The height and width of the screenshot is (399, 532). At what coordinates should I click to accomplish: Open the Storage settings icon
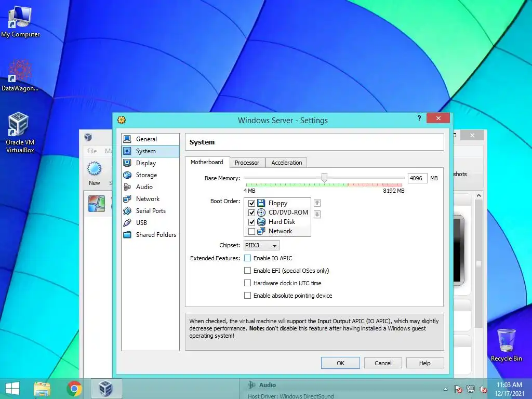[x=127, y=175]
